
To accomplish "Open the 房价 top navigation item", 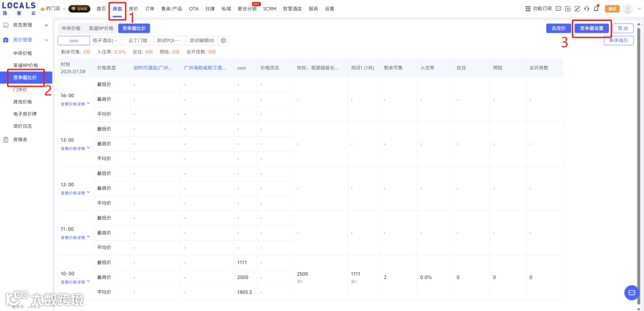I will [134, 8].
